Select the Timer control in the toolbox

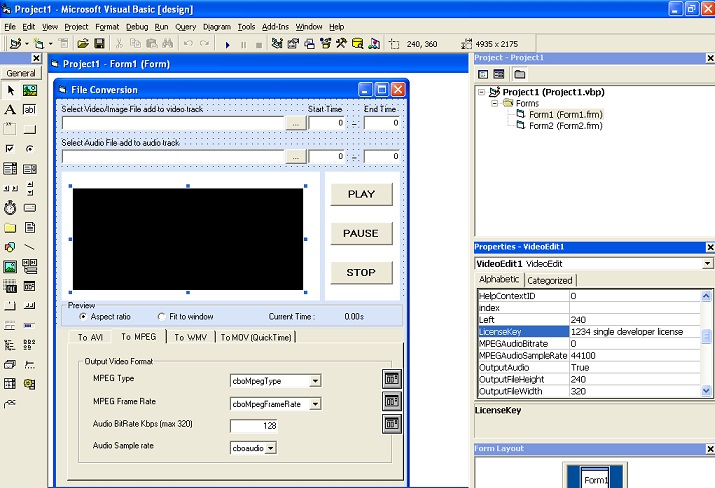pos(10,207)
